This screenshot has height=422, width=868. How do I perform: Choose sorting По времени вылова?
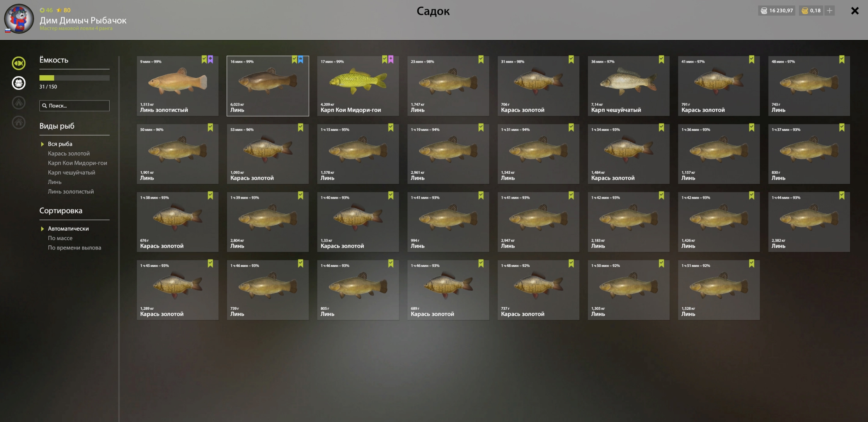click(75, 247)
